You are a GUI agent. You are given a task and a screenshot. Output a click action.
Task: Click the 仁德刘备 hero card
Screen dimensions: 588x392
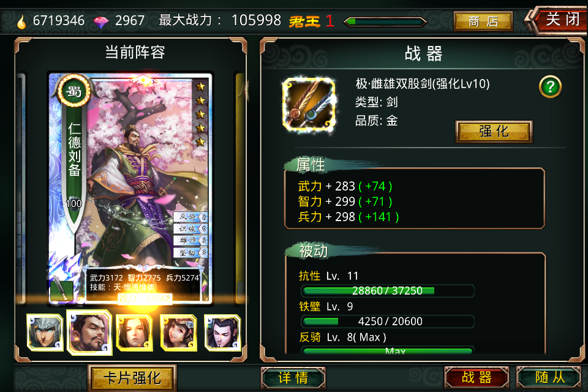click(x=130, y=187)
